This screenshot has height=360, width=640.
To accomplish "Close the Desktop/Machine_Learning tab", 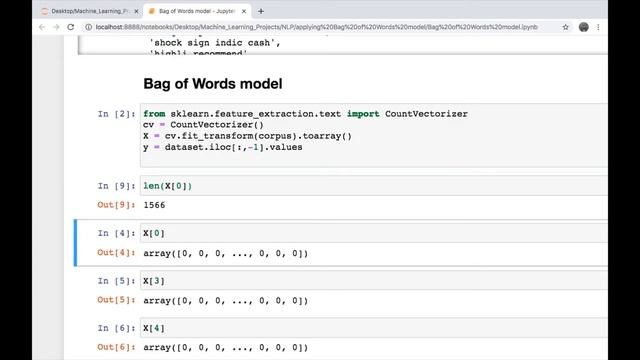I will pyautogui.click(x=136, y=11).
